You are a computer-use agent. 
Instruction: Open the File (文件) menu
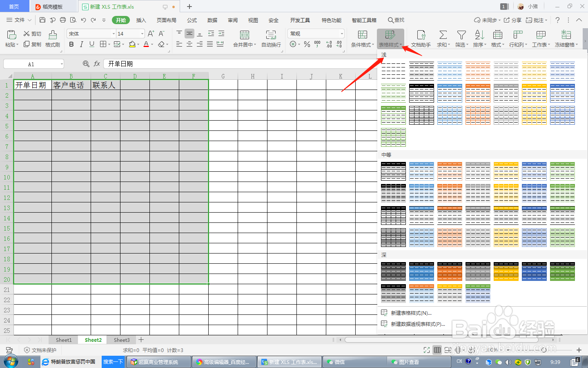pos(19,20)
